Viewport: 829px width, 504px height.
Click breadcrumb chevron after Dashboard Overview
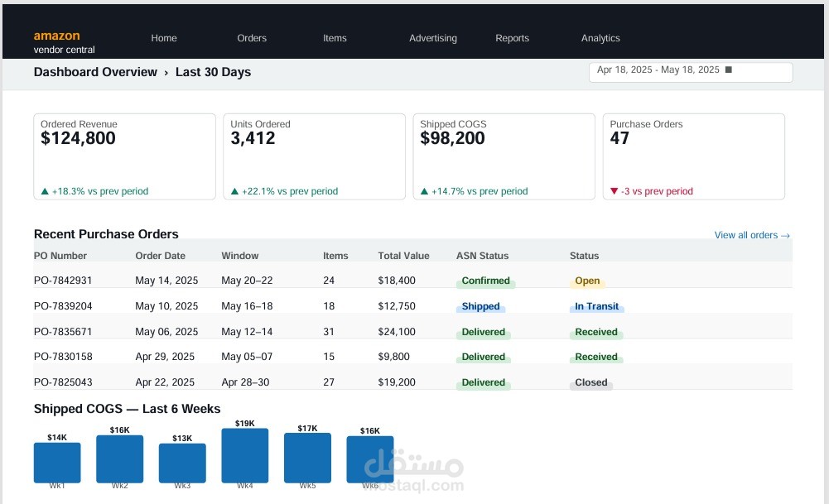coord(166,73)
